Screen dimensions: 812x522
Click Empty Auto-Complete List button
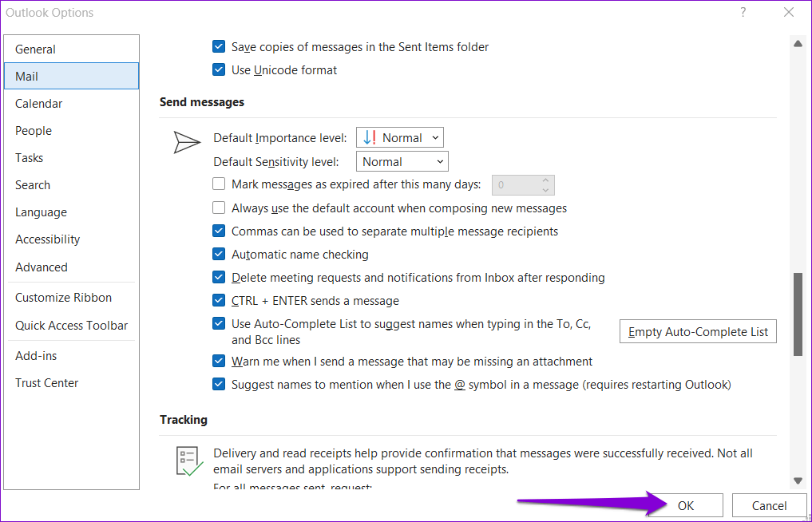(698, 331)
